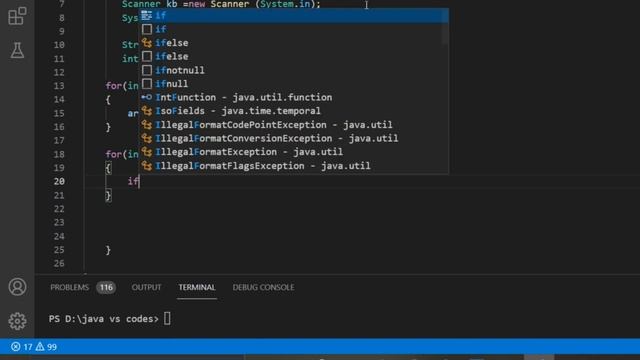The width and height of the screenshot is (640, 360).
Task: Choose the 'ifelse' snippet with square icon
Action: (x=294, y=56)
